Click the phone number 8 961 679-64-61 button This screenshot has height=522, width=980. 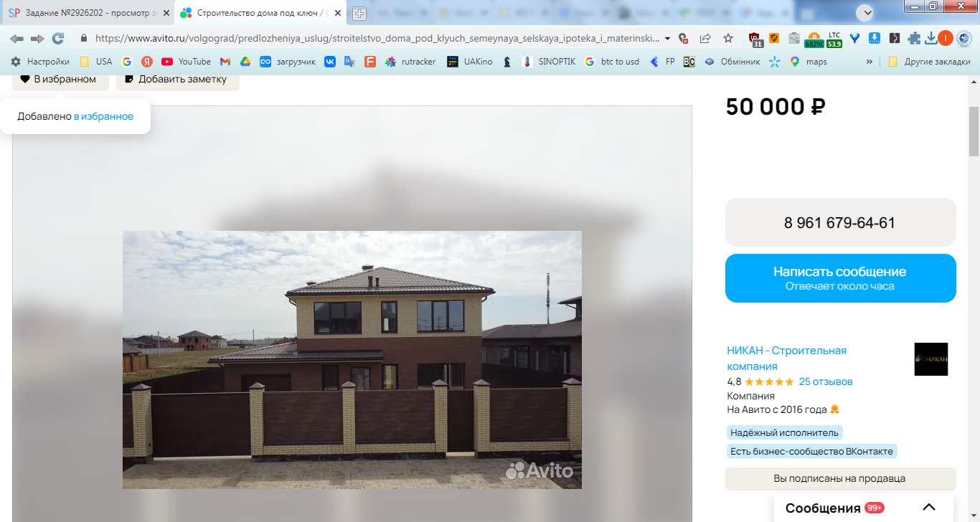841,222
